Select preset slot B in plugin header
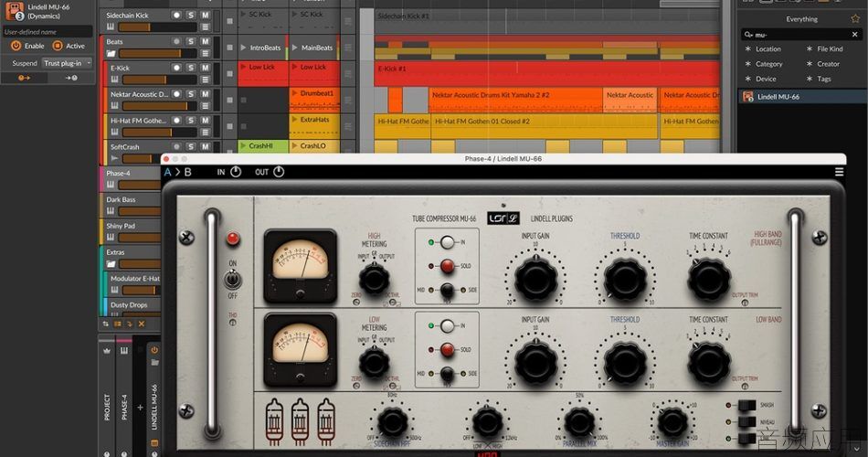Image resolution: width=868 pixels, height=457 pixels. 187,172
